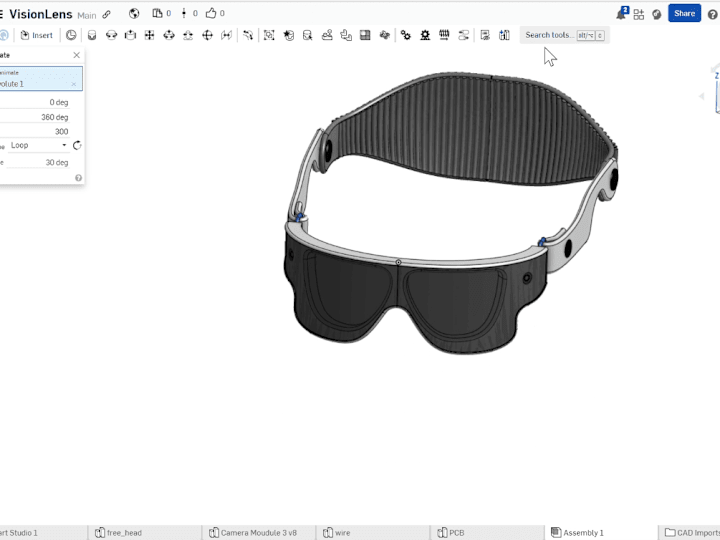Select the Cylindrical mate tool
The height and width of the screenshot is (540, 720).
(169, 35)
